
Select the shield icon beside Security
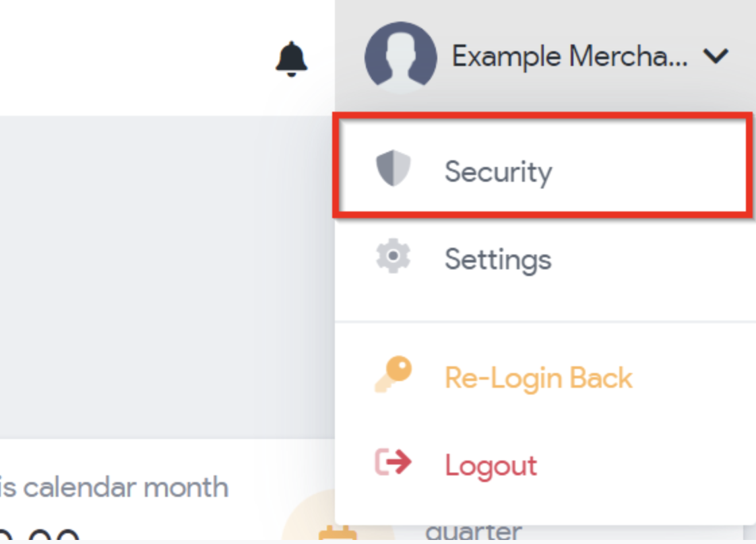(x=393, y=168)
